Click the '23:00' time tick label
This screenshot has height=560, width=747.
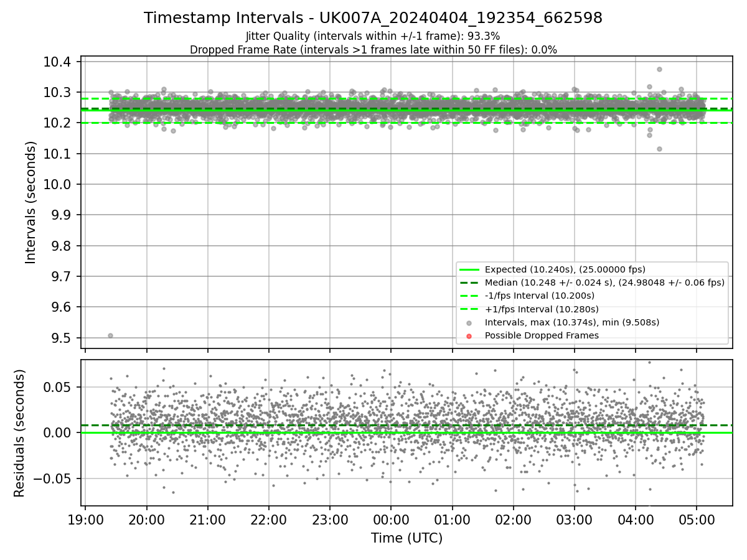(x=329, y=519)
